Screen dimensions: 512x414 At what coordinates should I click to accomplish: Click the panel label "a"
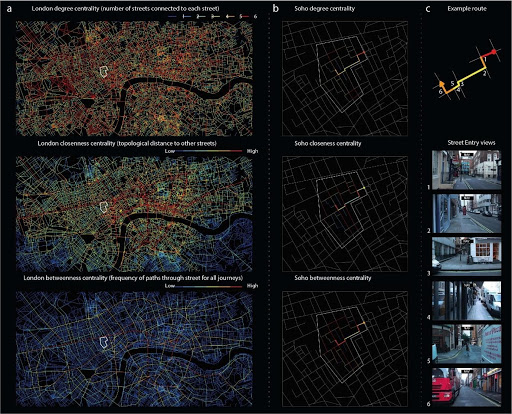click(9, 9)
